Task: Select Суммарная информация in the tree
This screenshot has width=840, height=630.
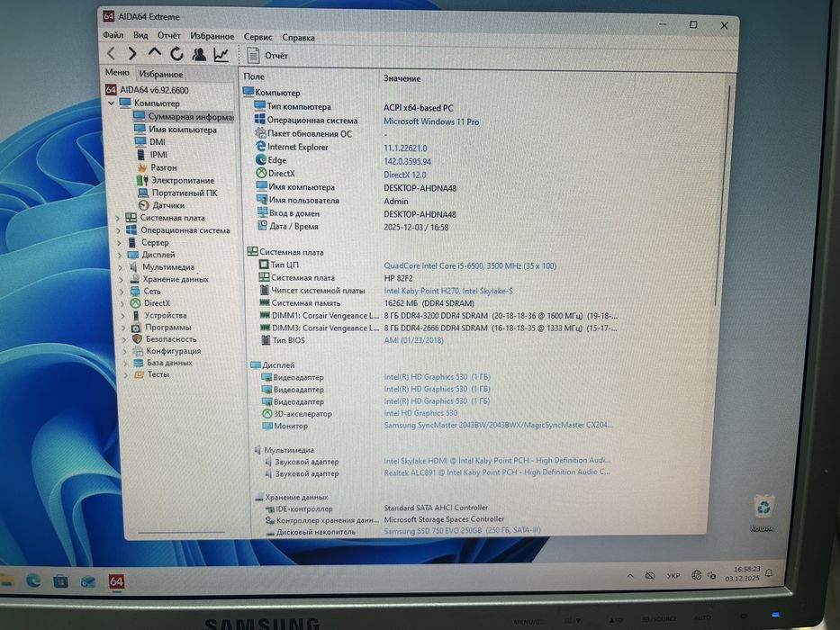Action: (x=183, y=116)
